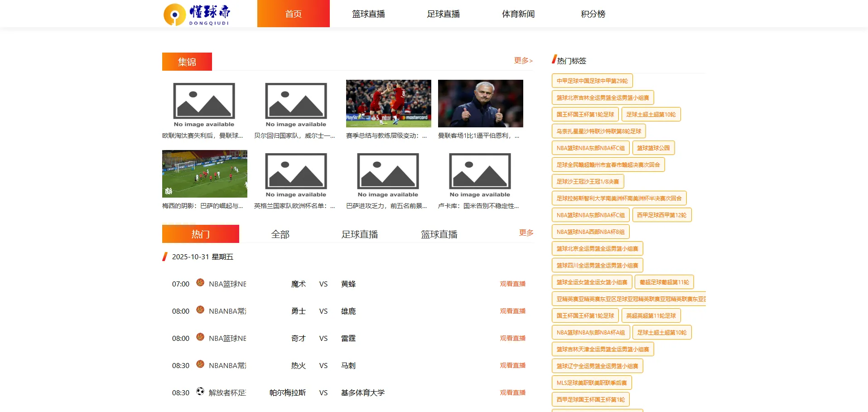Switch to the 全部 matches tab
Screen dimensions: 868x412
pos(280,234)
